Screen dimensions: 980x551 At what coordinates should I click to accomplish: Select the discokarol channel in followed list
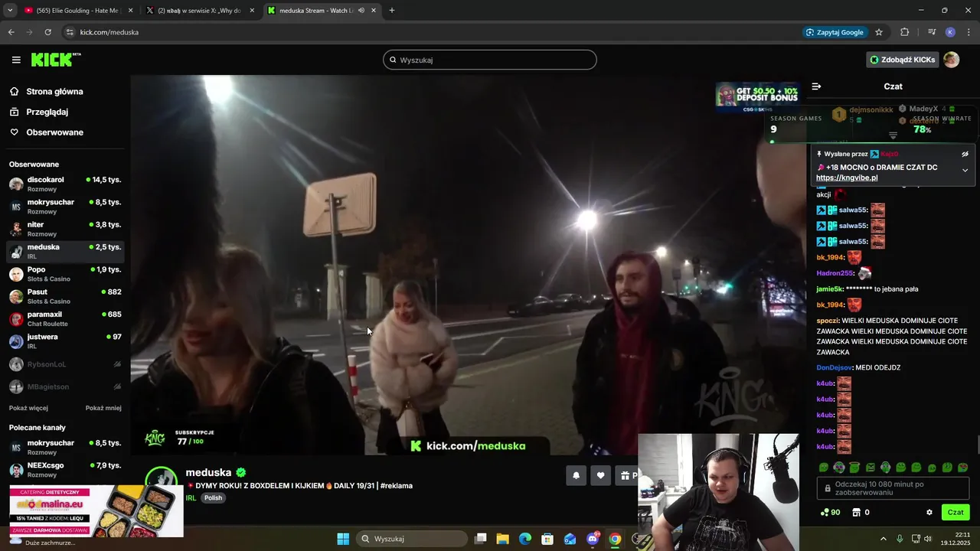(65, 184)
